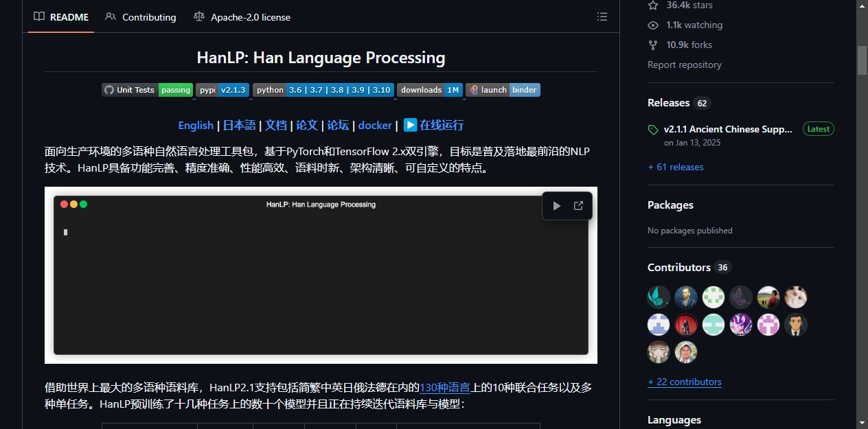Click 'No packages published' text
868x429 pixels.
pos(690,231)
